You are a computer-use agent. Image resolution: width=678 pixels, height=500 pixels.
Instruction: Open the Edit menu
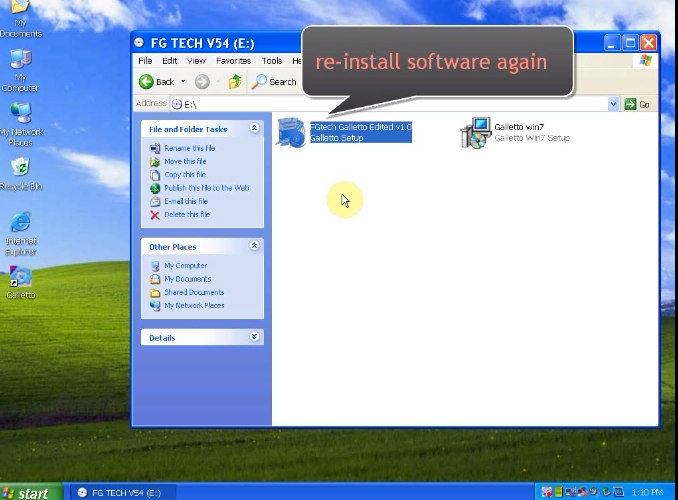(170, 61)
